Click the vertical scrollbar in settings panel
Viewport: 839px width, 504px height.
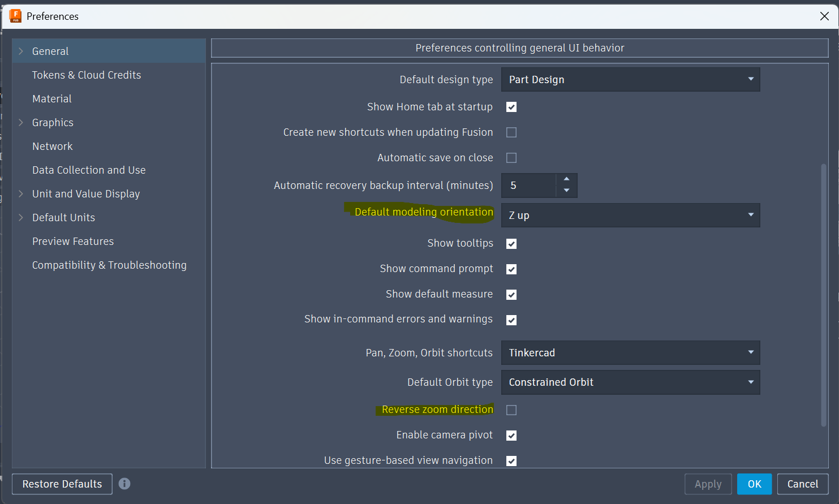(x=824, y=294)
